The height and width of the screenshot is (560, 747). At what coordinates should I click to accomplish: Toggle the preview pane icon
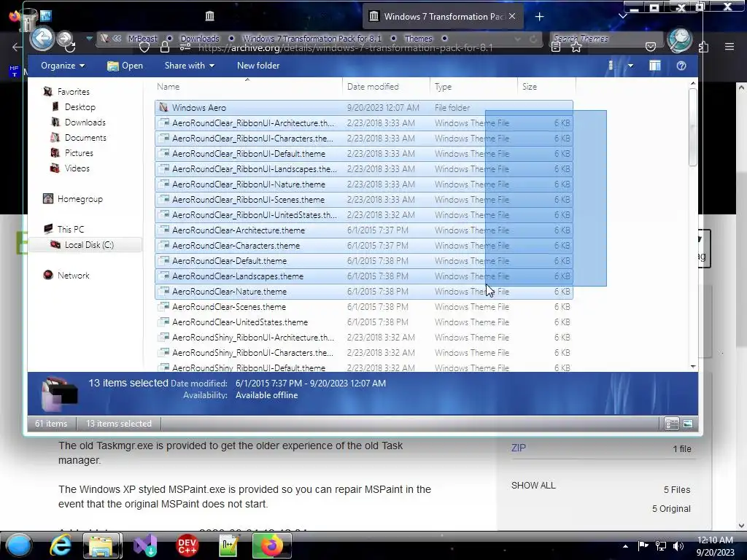tap(655, 66)
